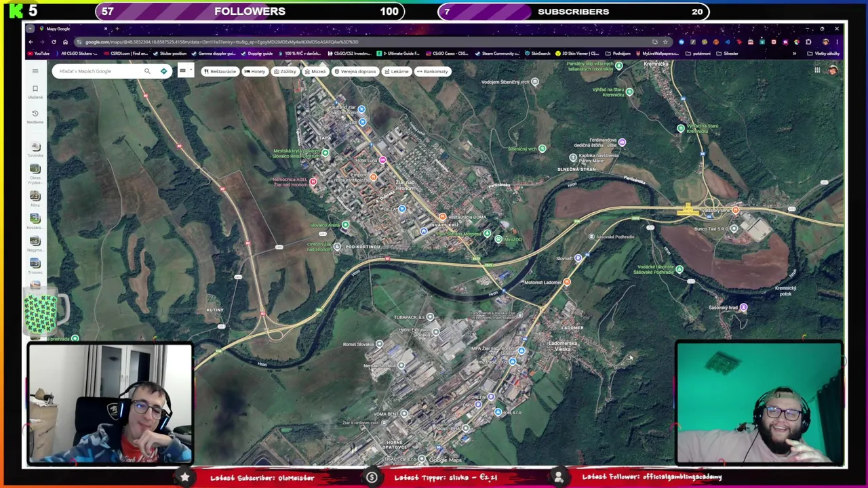
Task: Filter map by Verejná doprava
Action: pos(355,71)
